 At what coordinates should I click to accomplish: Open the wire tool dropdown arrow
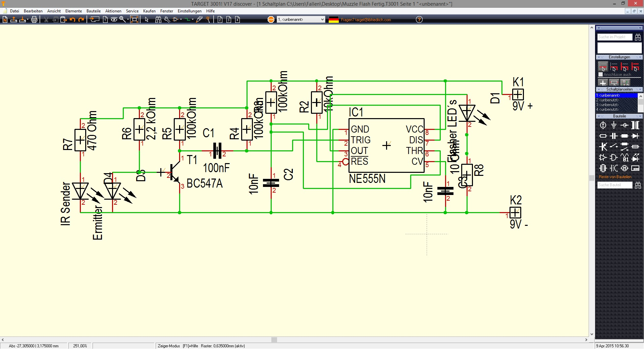click(193, 20)
